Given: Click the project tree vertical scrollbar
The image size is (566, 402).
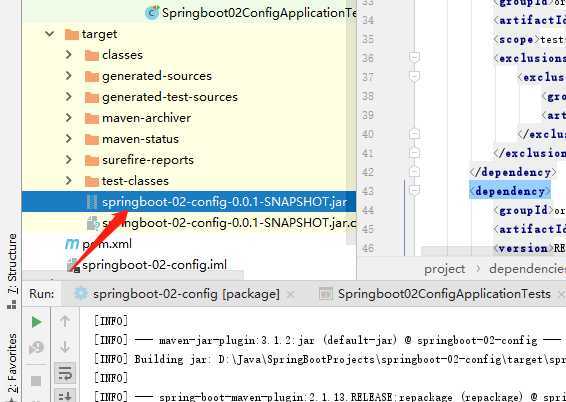Looking at the screenshot, I should pyautogui.click(x=351, y=123).
